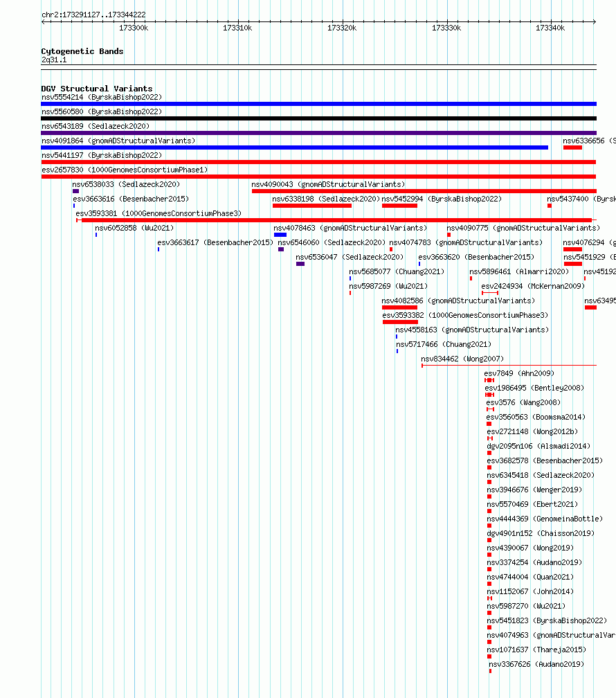Click the purple nsv6543189 variant bar
Screen dimensions: 616x698
(318, 133)
